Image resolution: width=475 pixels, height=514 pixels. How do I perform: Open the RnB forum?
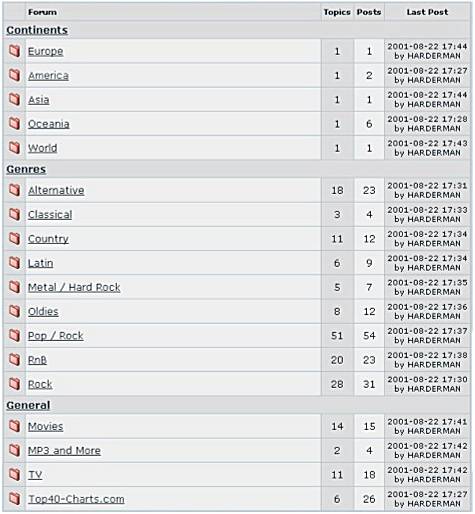point(37,360)
